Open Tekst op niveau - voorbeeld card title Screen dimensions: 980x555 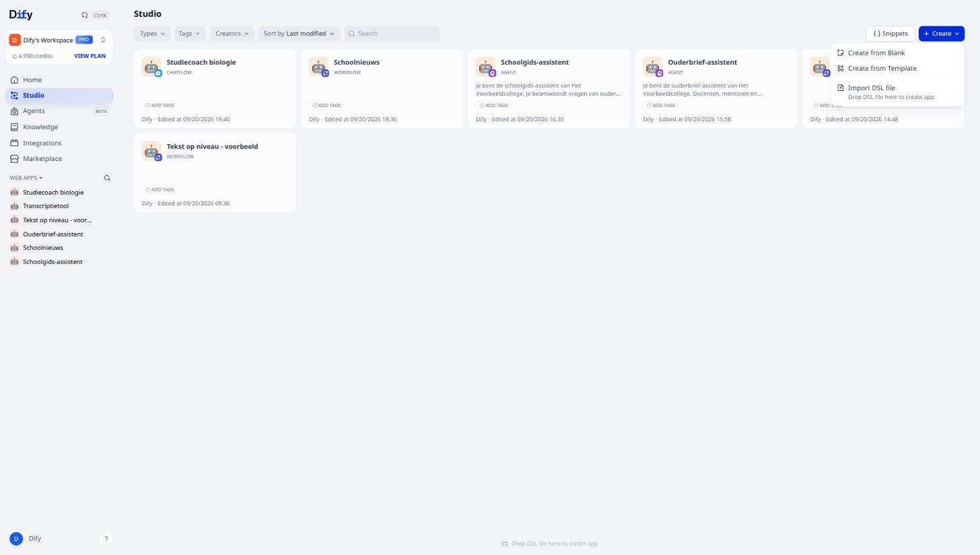[x=212, y=146]
